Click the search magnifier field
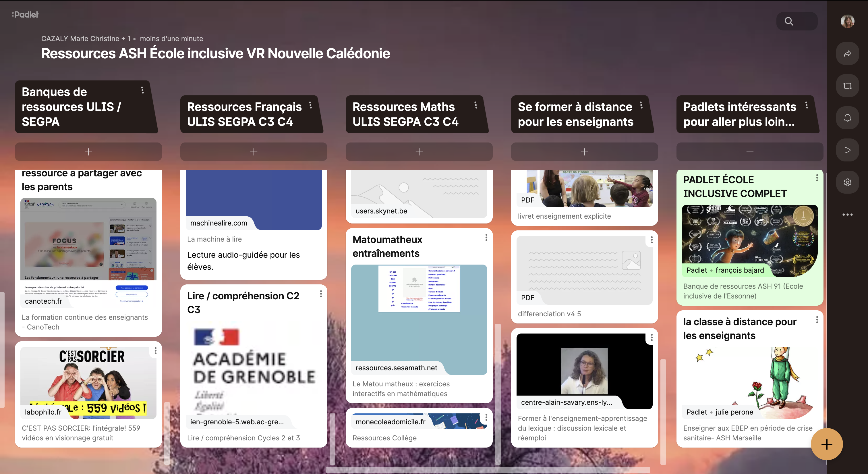 point(796,22)
